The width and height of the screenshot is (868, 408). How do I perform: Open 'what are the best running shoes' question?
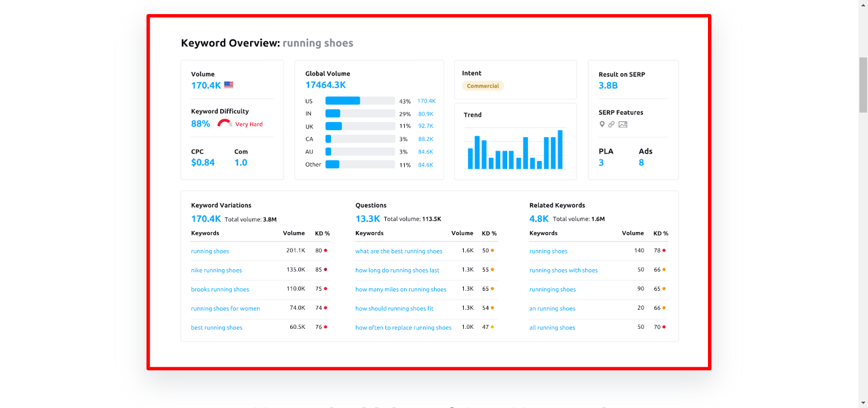pyautogui.click(x=399, y=251)
